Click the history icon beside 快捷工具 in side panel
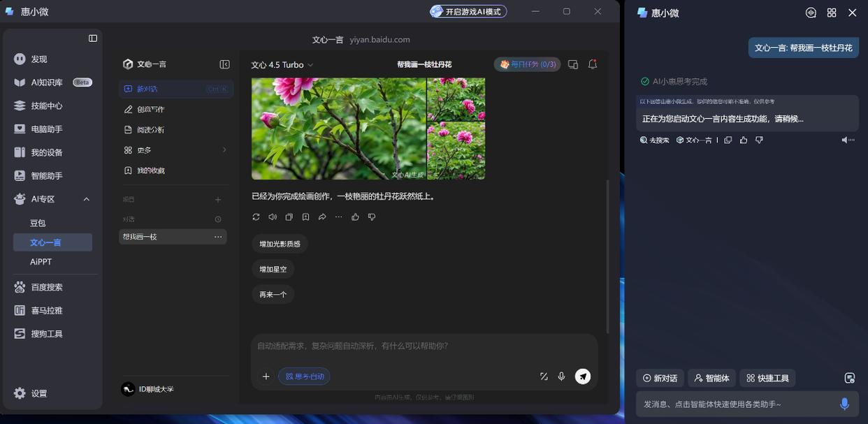The image size is (868, 424). tap(850, 378)
